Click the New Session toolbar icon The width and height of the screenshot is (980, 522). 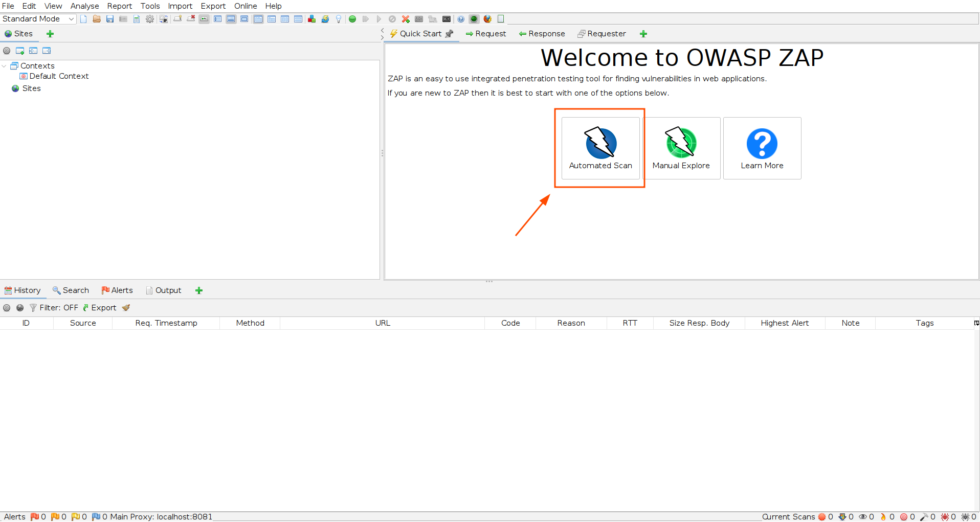[83, 19]
